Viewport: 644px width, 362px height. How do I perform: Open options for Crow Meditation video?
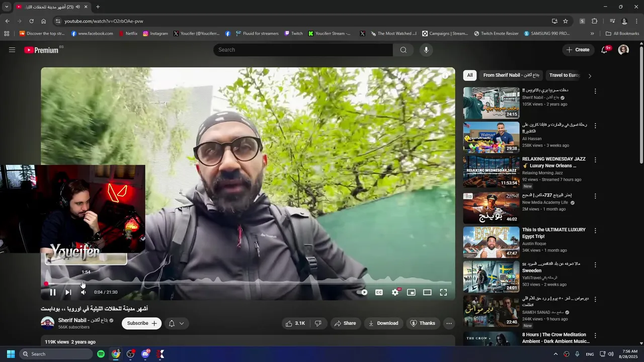click(x=595, y=335)
